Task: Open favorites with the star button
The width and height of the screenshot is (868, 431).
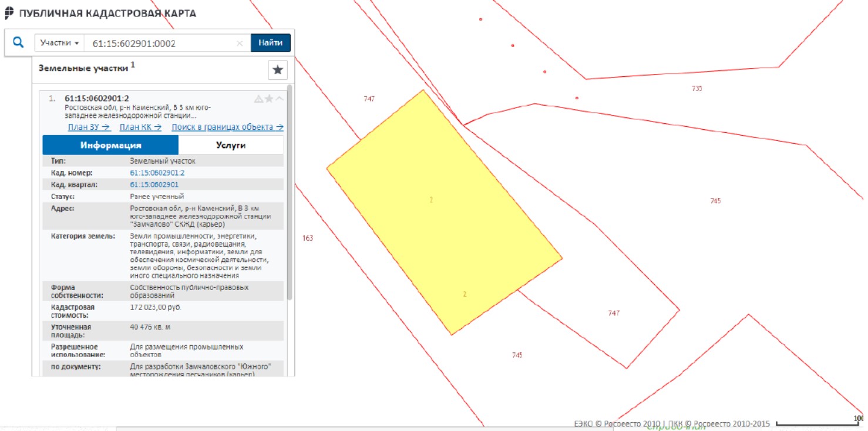Action: coord(278,70)
